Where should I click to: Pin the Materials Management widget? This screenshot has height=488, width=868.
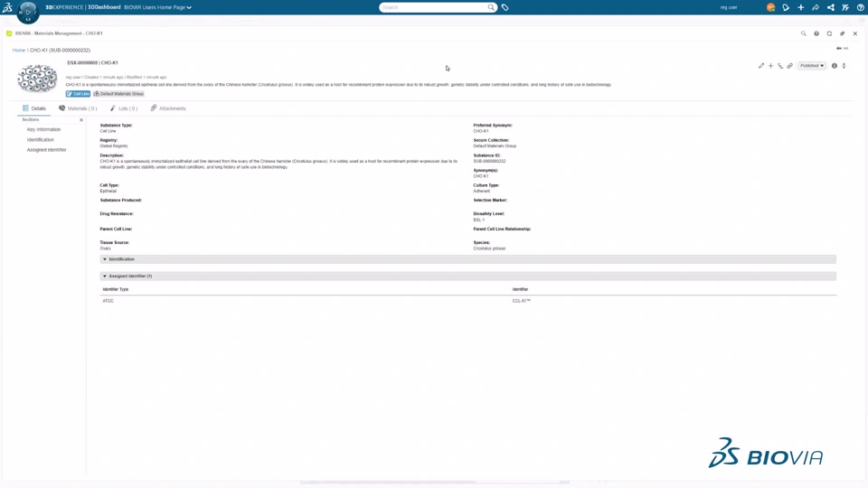pos(842,33)
